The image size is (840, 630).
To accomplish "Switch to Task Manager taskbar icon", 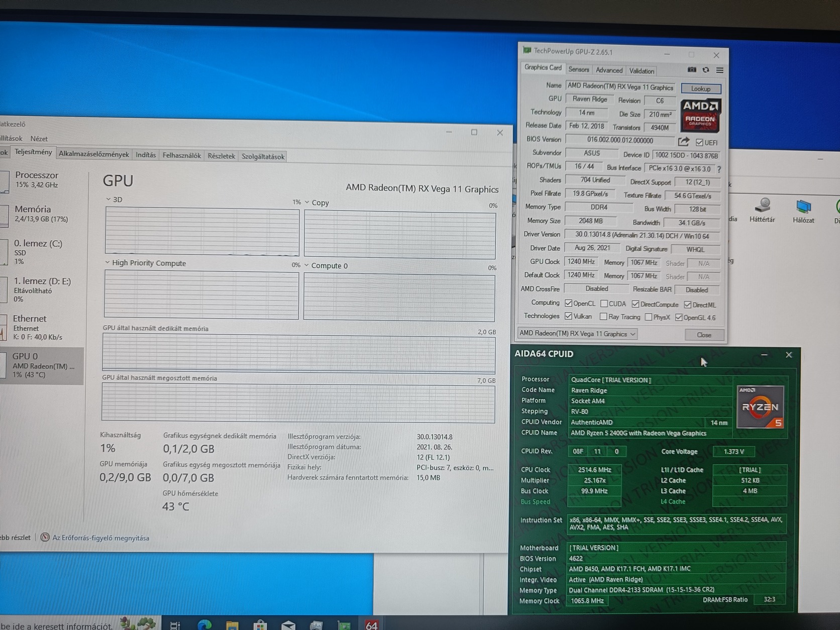I will [316, 625].
